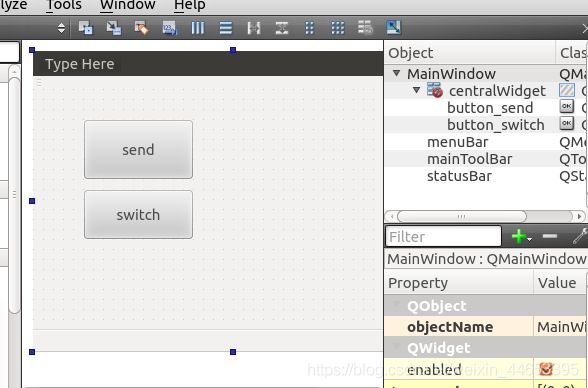Image resolution: width=588 pixels, height=388 pixels.
Task: Select mainToolBar in the object tree
Action: coord(470,159)
